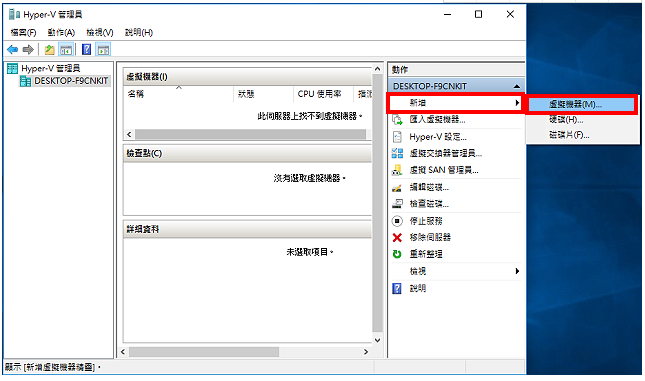Viewport: 645px width, 381px height.
Task: Open the 動作(A) menu
Action: (x=61, y=33)
